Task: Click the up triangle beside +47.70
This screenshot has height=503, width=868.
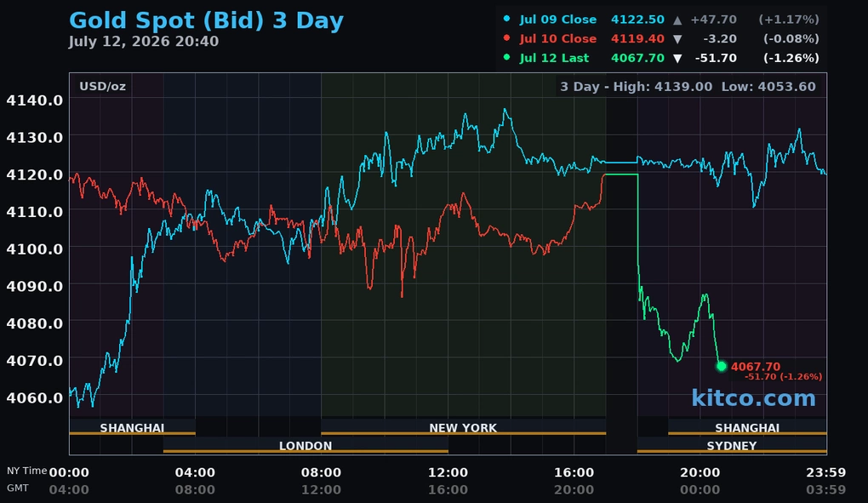Action: pyautogui.click(x=677, y=20)
